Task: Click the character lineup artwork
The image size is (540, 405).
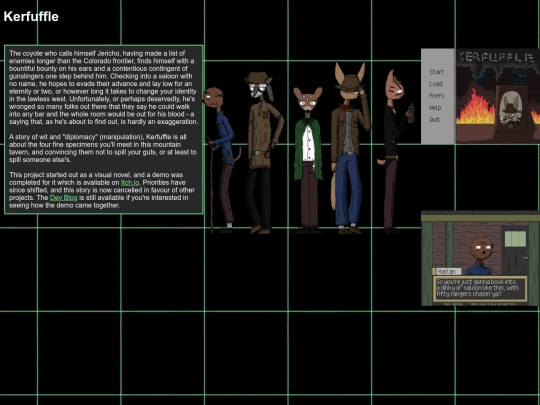Action: [x=309, y=148]
